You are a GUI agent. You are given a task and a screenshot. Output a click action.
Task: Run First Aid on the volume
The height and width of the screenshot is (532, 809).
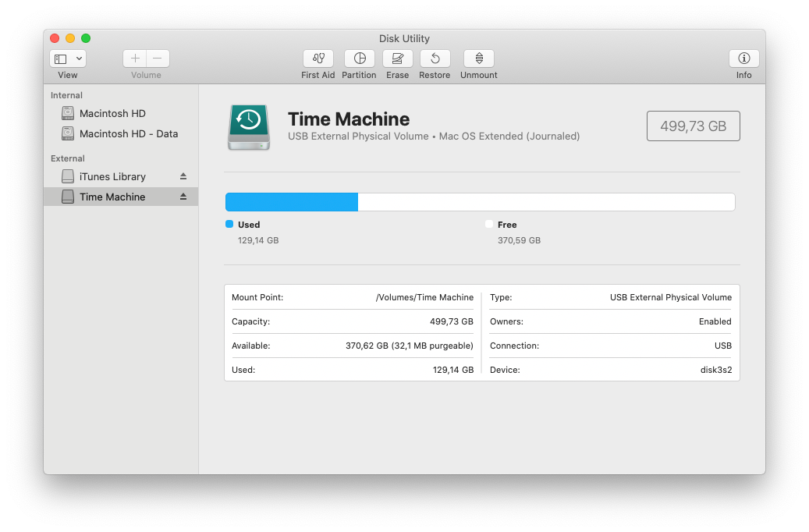[318, 59]
